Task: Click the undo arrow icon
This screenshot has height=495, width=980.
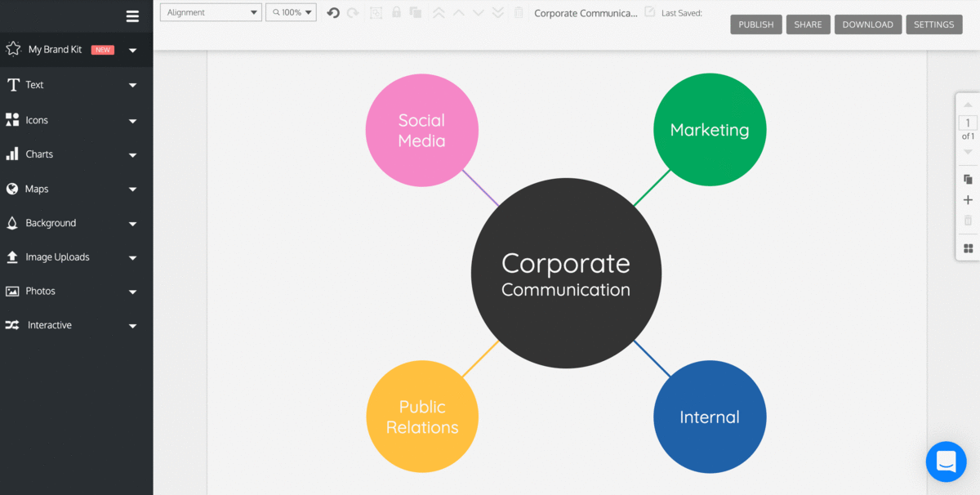Action: (x=333, y=12)
